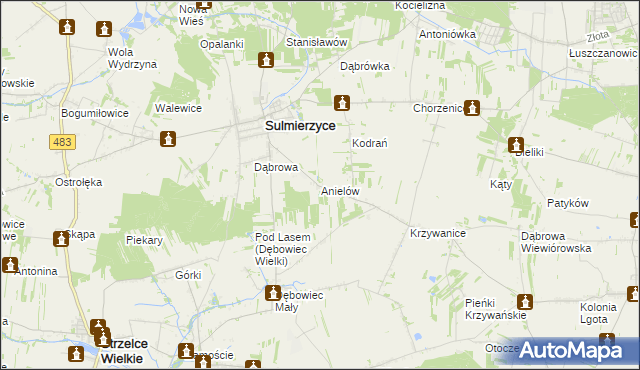The width and height of the screenshot is (640, 370).
Task: Click the church icon east of Sulmierzyce
Action: pos(342,103)
